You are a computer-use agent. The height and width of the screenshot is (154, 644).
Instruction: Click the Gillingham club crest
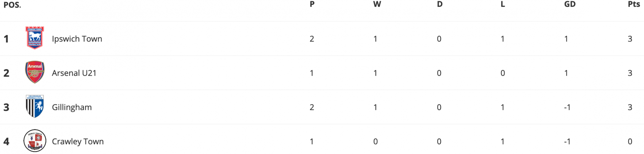35,106
